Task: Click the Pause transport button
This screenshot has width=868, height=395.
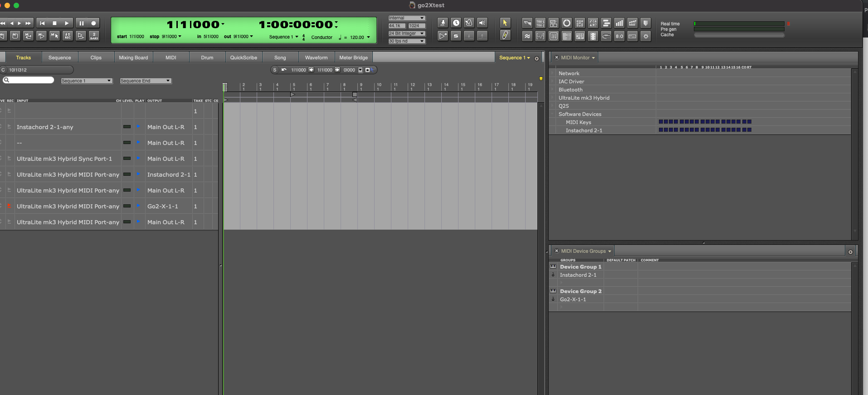Action: point(82,23)
